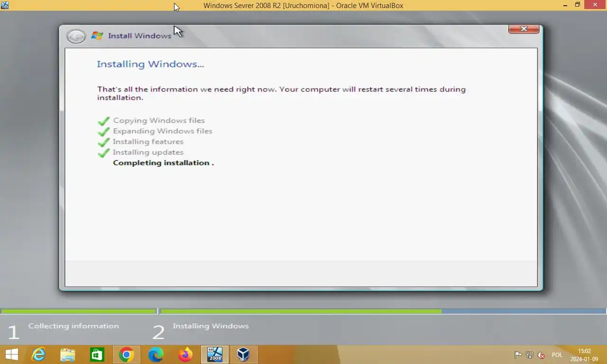Open VirtualBox Manager from the taskbar
The height and width of the screenshot is (364, 607).
click(243, 355)
